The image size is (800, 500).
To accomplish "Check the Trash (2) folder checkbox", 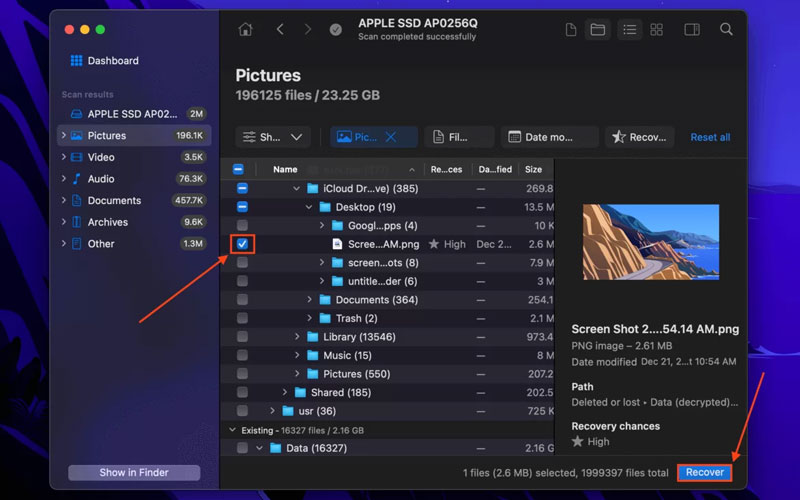I will 242,318.
